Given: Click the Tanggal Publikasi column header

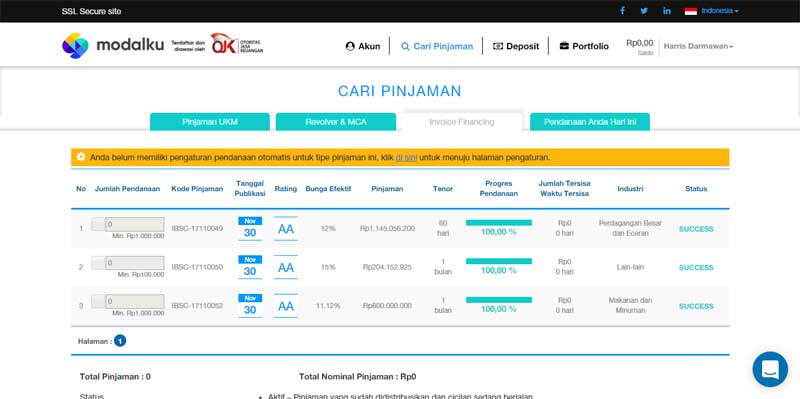Looking at the screenshot, I should 250,189.
